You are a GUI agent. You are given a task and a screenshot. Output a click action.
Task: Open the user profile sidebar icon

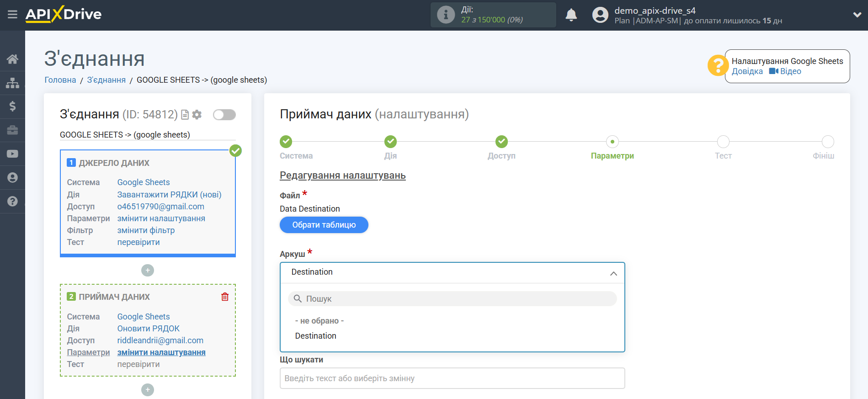(12, 178)
